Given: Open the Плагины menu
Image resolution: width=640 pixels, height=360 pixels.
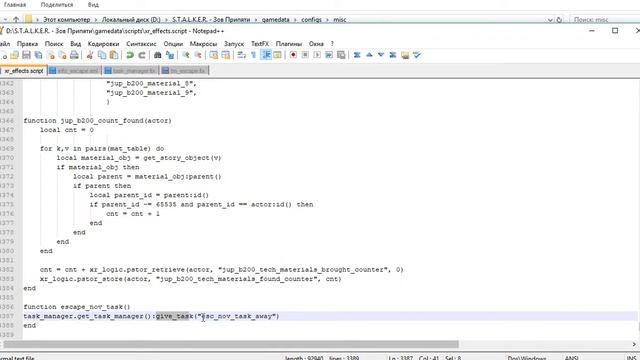Looking at the screenshot, I should [x=289, y=44].
